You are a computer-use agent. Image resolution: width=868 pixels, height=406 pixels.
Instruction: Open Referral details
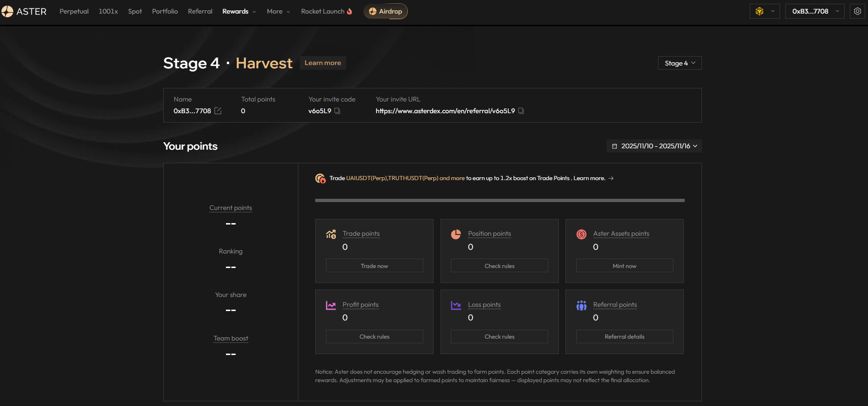point(624,337)
